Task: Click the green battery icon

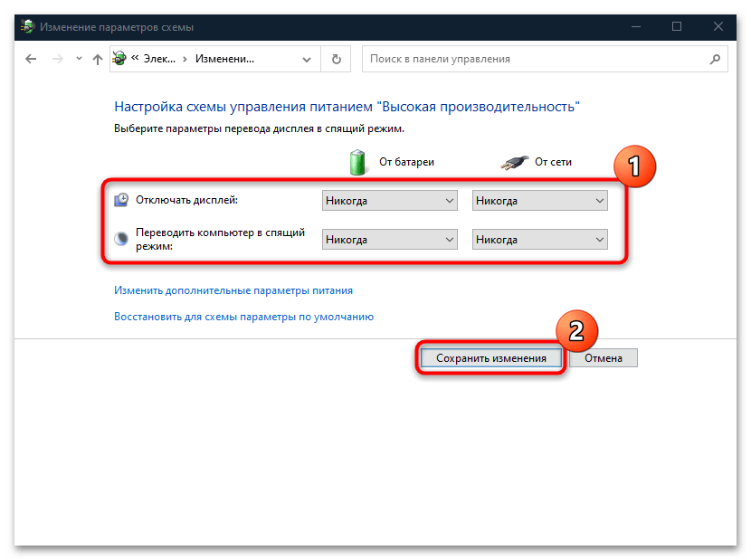Action: click(360, 162)
